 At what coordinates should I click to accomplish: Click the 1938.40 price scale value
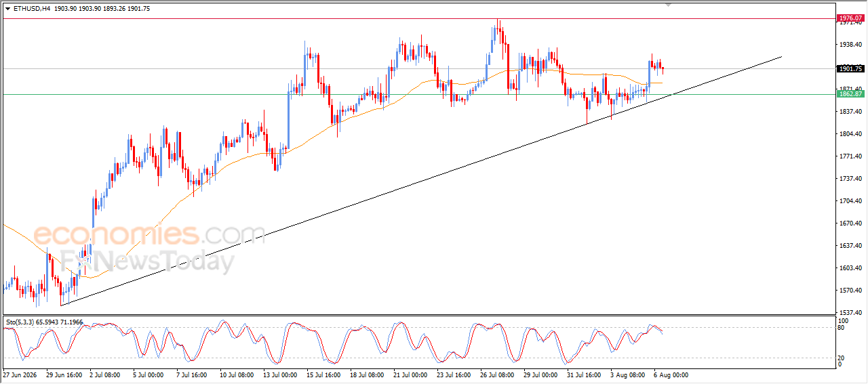point(850,45)
